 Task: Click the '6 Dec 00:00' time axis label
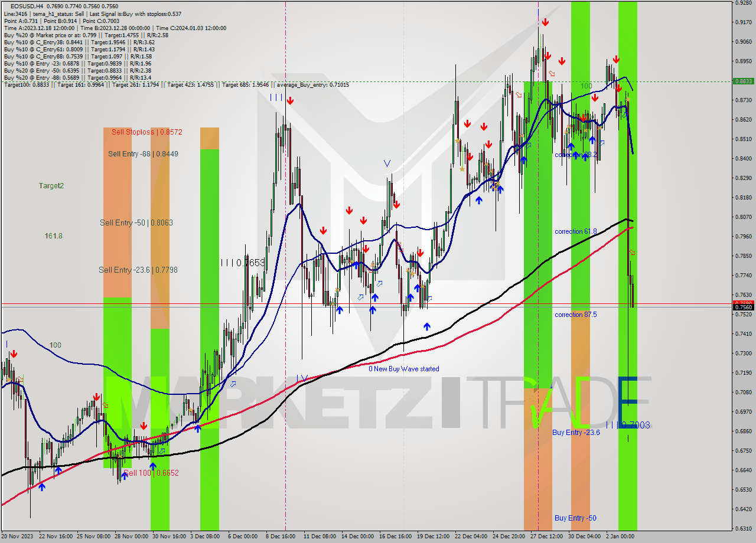tap(243, 537)
